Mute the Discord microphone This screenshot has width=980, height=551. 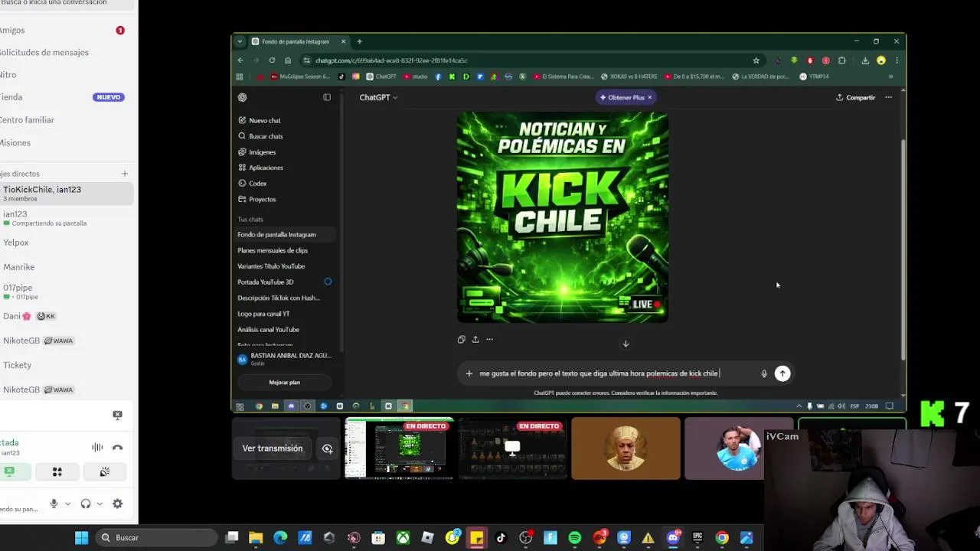tap(54, 504)
